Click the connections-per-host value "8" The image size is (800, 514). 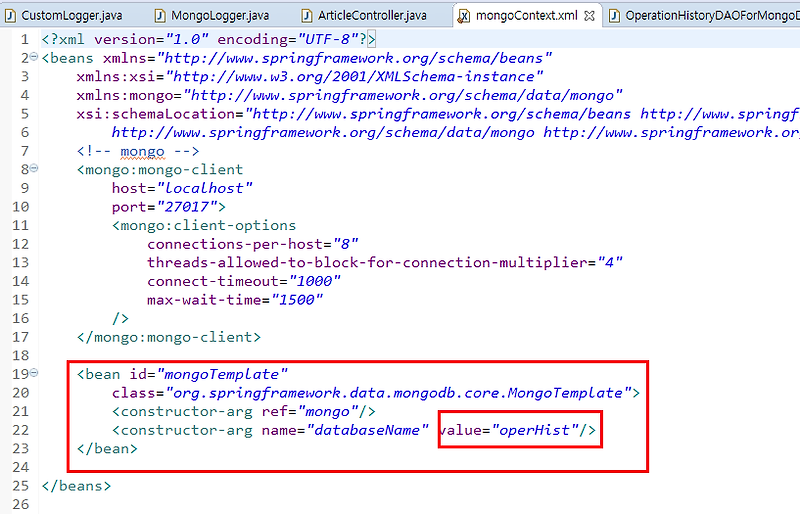tap(346, 244)
